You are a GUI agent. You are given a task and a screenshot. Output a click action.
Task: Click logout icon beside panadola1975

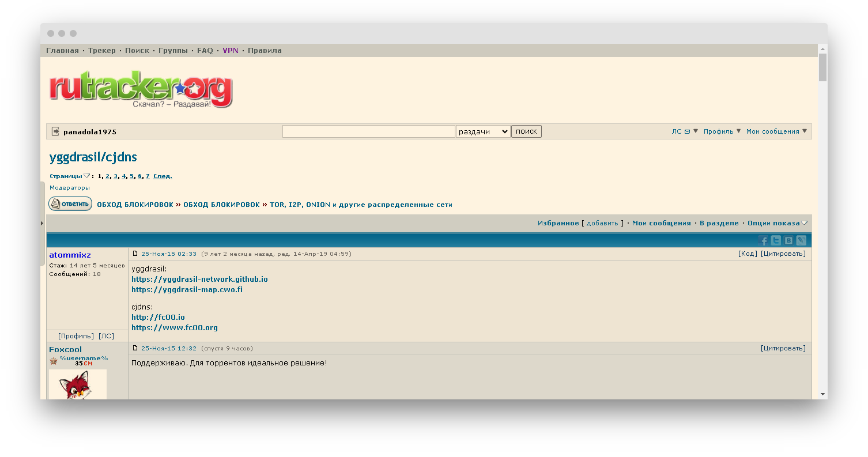[x=56, y=131]
